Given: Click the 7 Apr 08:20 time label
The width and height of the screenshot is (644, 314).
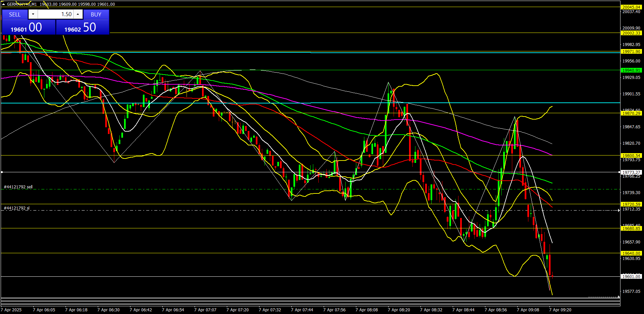Looking at the screenshot, I should tap(399, 310).
